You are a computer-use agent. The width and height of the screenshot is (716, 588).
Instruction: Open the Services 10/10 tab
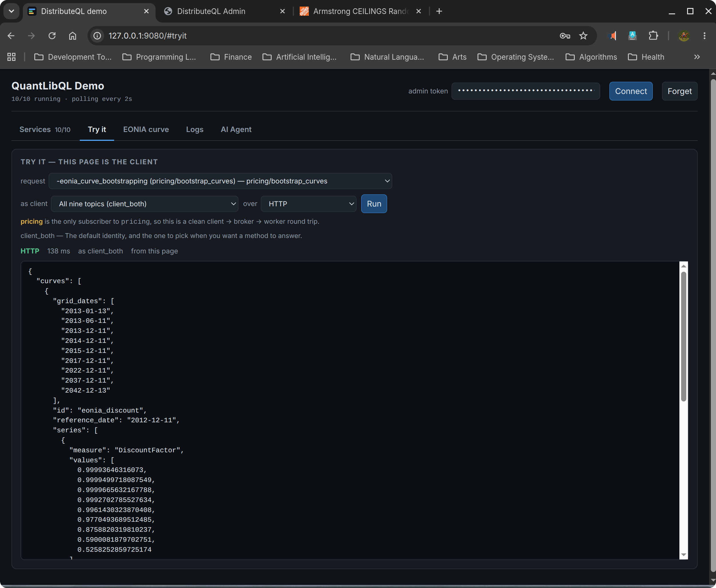coord(45,129)
